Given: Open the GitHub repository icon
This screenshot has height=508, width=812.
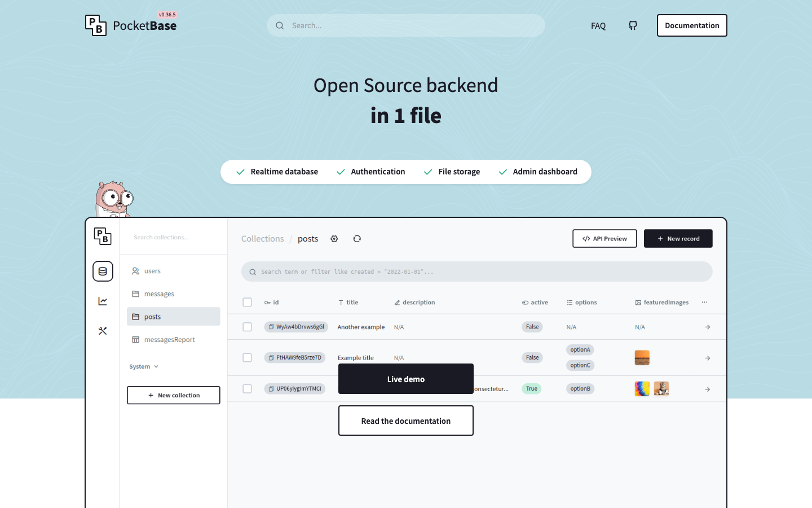Looking at the screenshot, I should [x=633, y=25].
